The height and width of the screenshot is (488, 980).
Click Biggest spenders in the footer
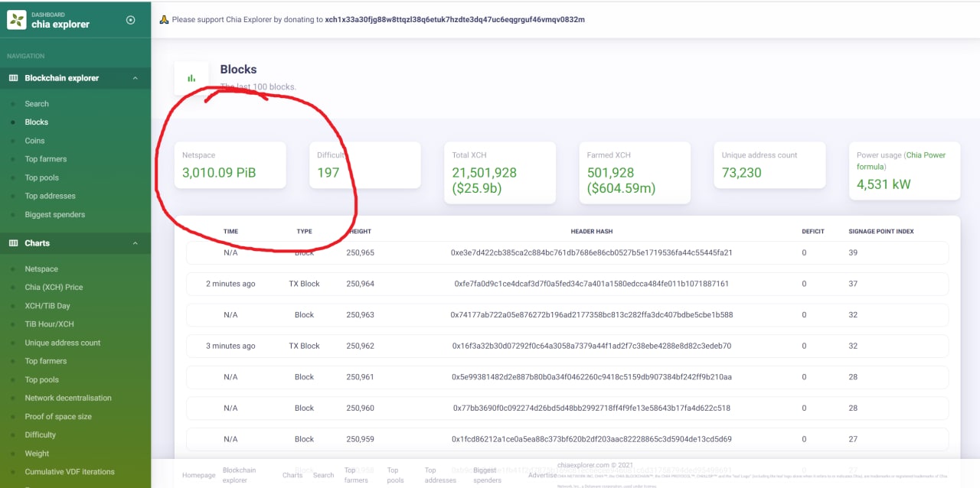coord(486,475)
